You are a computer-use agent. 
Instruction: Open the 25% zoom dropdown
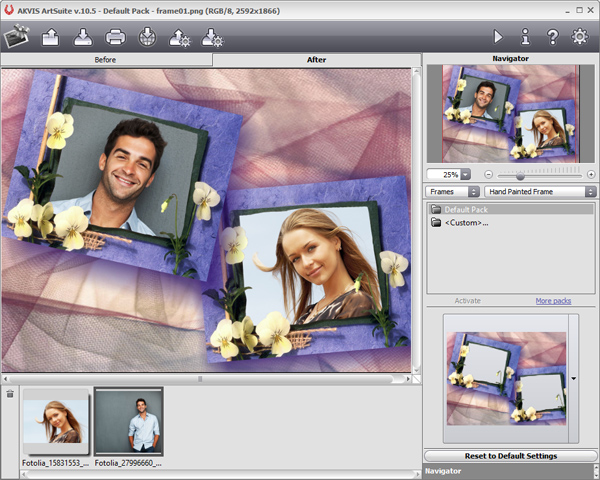pos(465,175)
